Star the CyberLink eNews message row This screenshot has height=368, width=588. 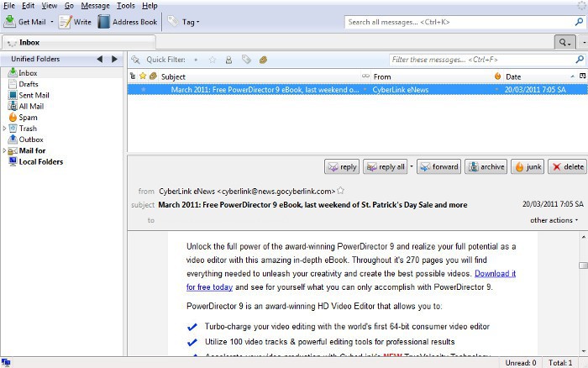click(143, 89)
